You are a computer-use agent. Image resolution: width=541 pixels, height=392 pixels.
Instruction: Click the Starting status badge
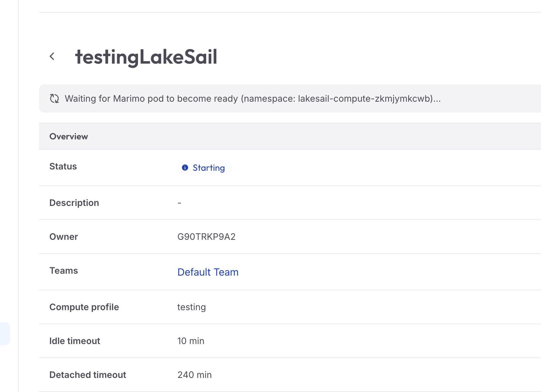tap(205, 168)
